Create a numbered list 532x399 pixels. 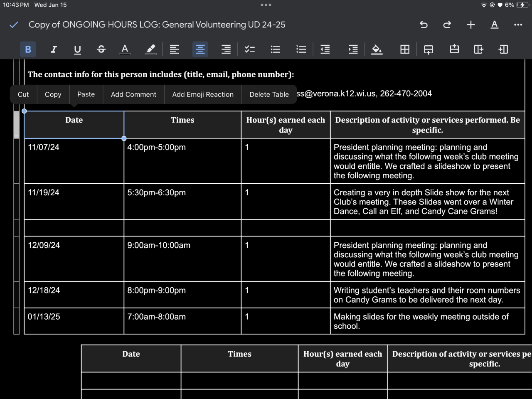coord(301,49)
